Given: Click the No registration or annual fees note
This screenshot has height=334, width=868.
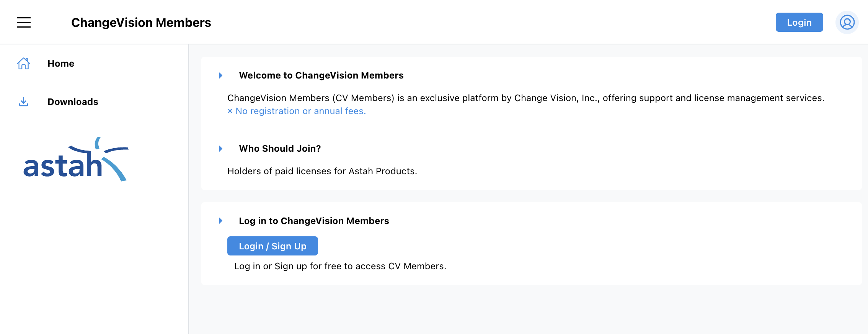Looking at the screenshot, I should click(x=297, y=111).
